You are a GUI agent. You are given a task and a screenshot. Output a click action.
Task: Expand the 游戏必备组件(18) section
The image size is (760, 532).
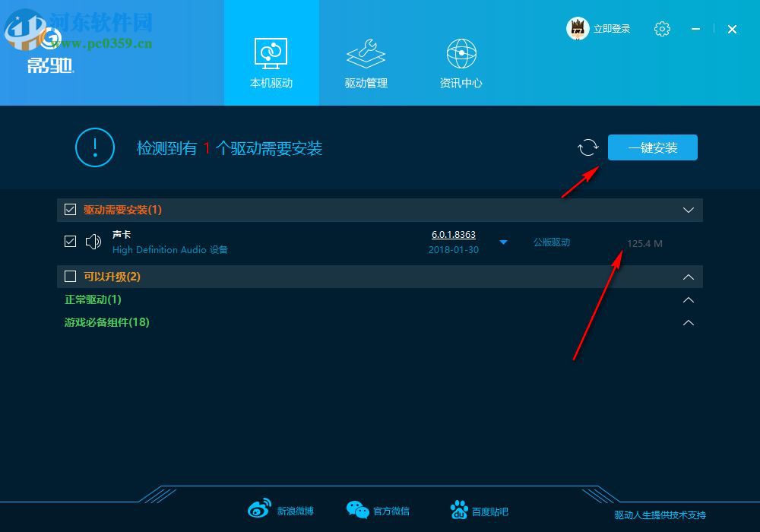pyautogui.click(x=688, y=322)
